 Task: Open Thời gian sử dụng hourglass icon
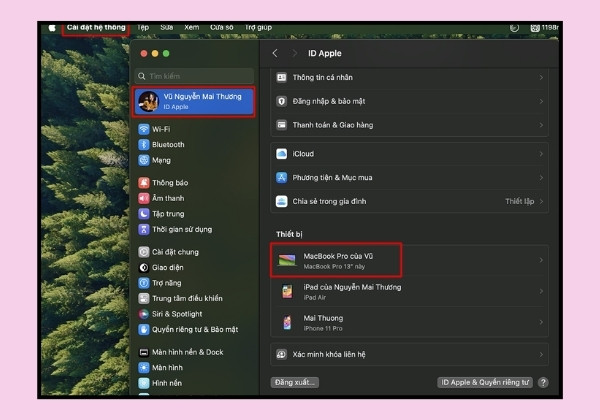pos(143,229)
